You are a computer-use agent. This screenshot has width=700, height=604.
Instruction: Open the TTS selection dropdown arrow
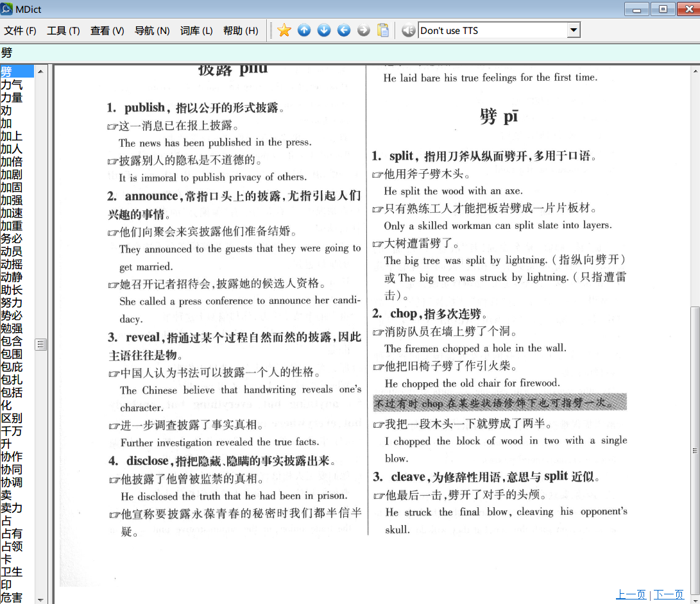tap(574, 30)
